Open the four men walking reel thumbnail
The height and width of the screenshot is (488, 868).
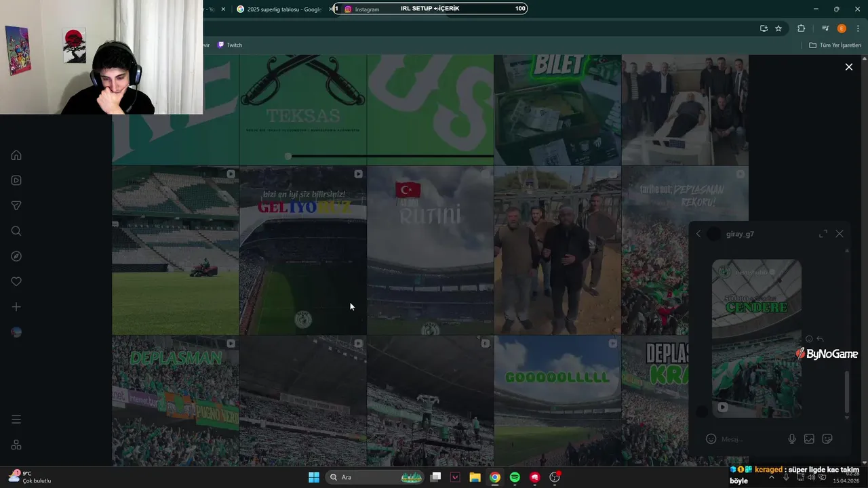point(557,250)
